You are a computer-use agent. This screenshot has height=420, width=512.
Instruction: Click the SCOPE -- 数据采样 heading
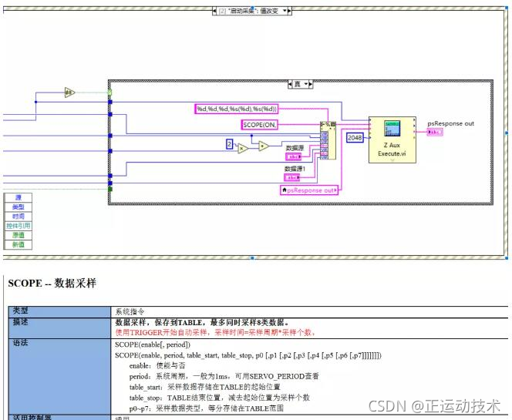(x=52, y=283)
